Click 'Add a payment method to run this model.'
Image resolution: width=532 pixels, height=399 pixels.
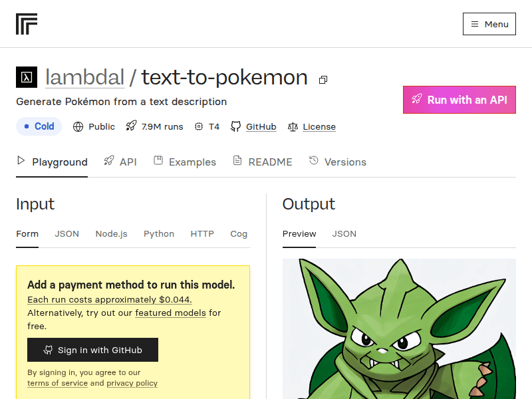(131, 285)
